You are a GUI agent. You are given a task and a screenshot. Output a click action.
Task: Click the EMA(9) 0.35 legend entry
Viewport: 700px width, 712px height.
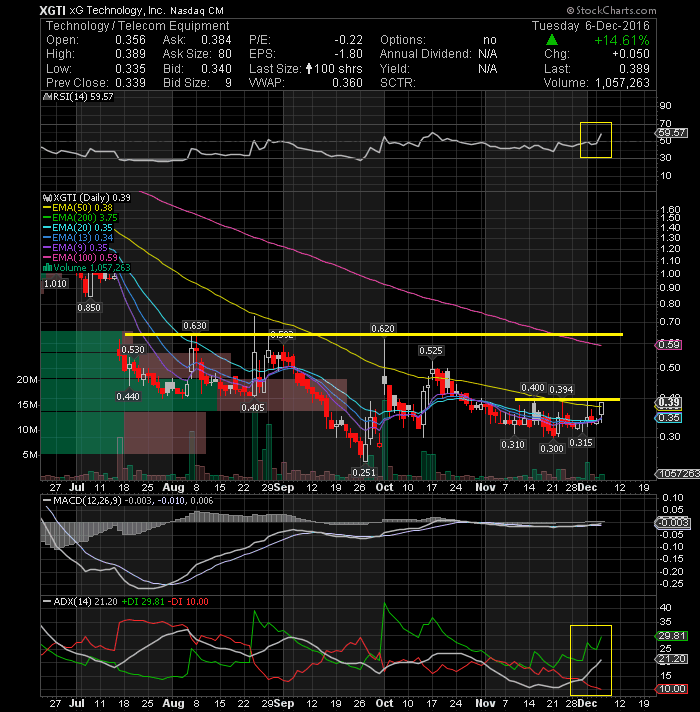click(79, 247)
